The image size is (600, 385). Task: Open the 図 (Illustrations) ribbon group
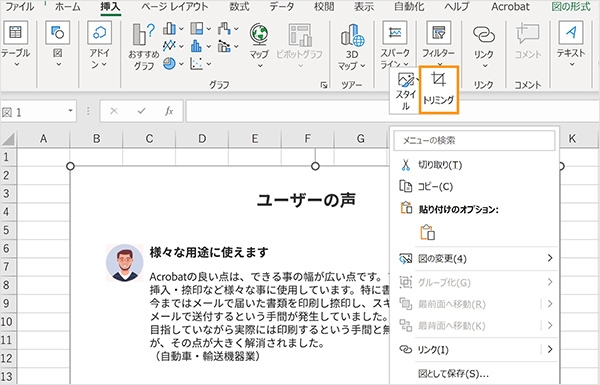57,43
